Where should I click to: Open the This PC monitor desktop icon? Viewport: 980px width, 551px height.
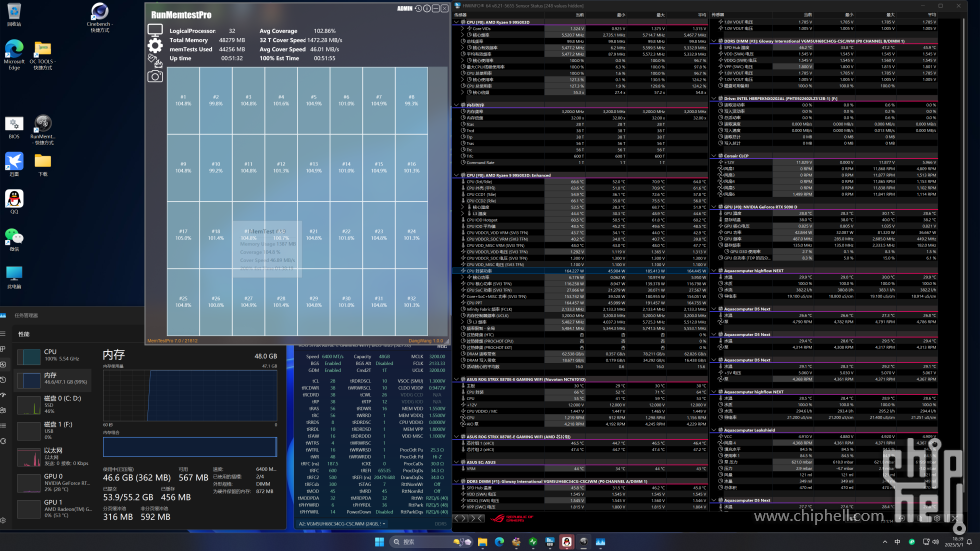coord(14,277)
